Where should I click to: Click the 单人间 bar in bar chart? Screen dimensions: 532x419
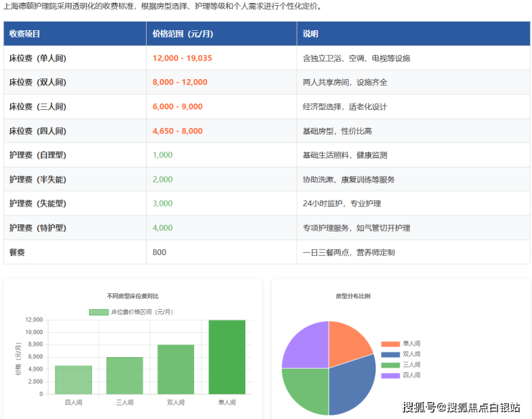[x=226, y=357]
